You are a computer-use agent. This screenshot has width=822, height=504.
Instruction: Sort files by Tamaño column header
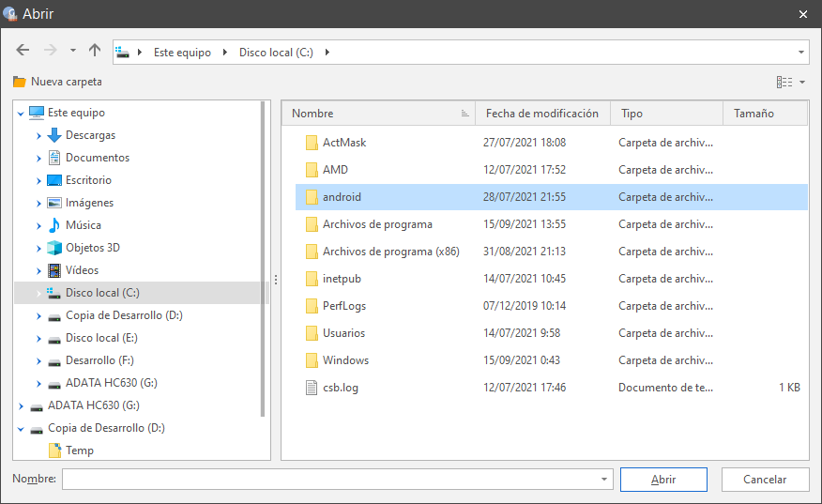point(753,114)
